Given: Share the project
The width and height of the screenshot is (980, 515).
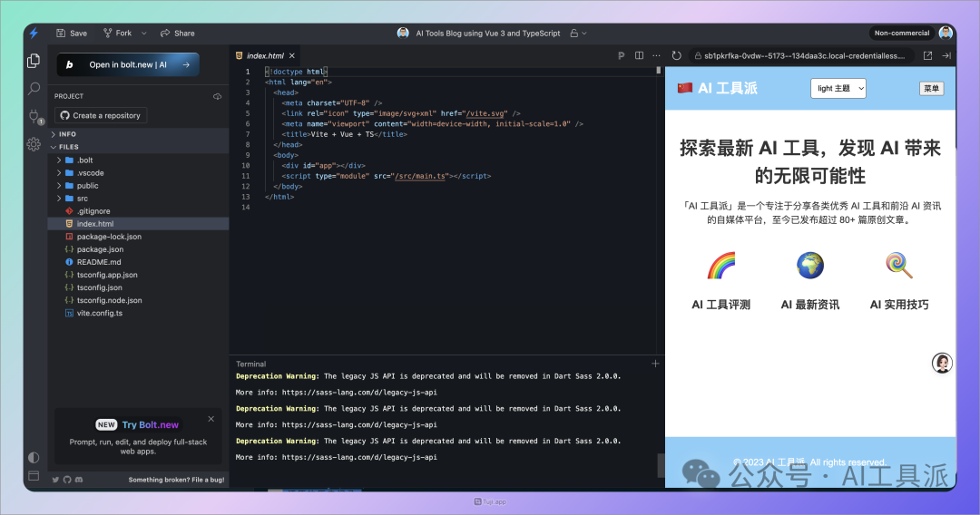Looking at the screenshot, I should 178,33.
